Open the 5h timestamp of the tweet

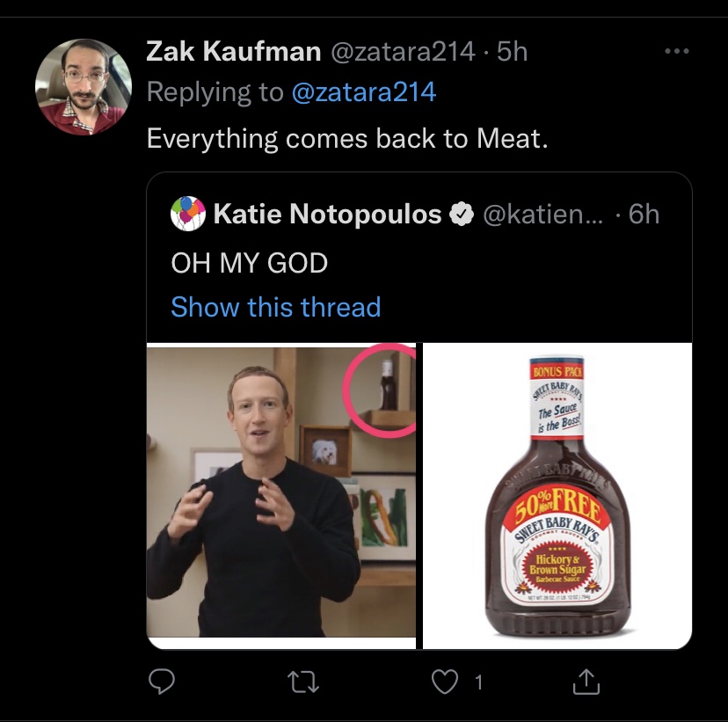point(513,52)
